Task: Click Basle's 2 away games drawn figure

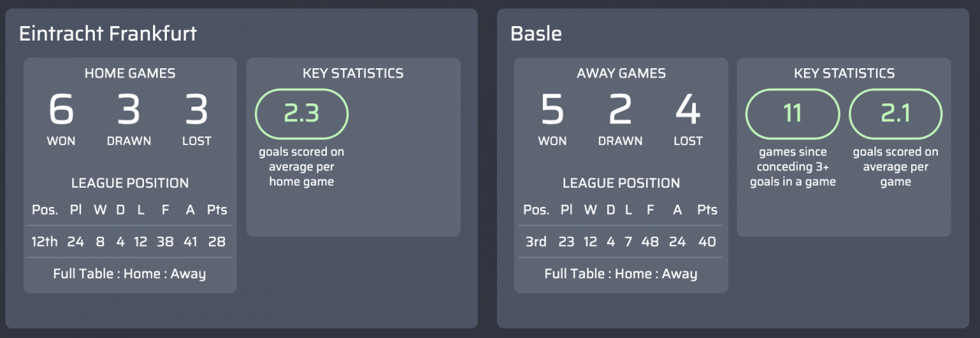Action: [620, 110]
